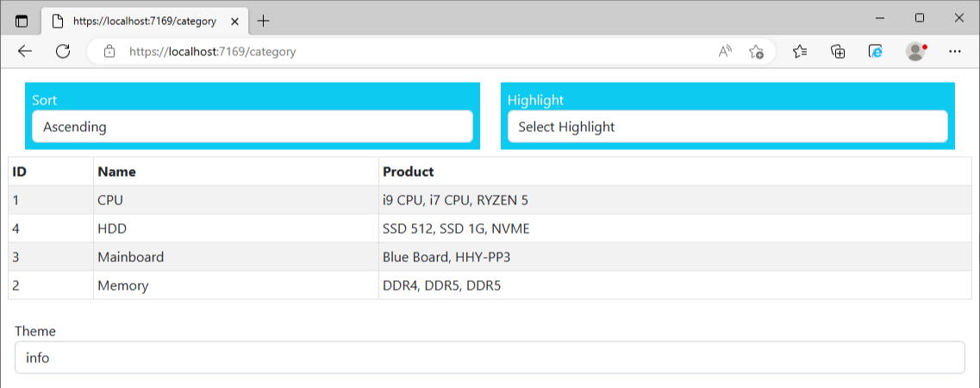The image size is (980, 388).
Task: Refresh the current page
Action: 63,51
